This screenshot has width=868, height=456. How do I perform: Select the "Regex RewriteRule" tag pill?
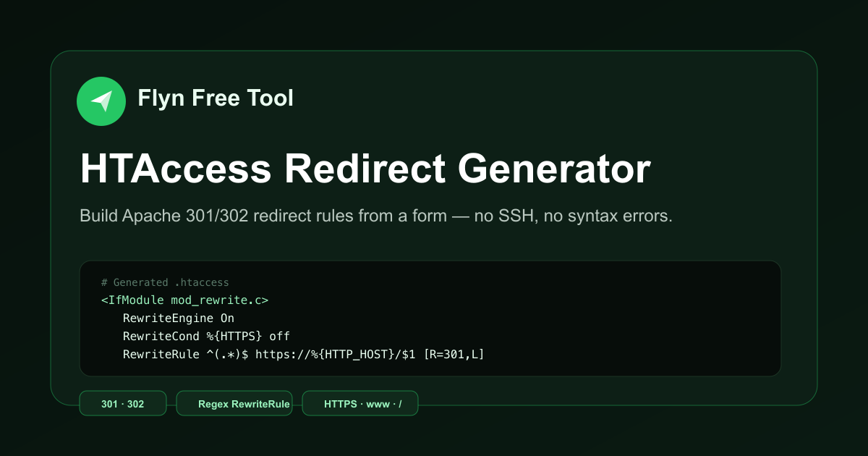pyautogui.click(x=234, y=404)
